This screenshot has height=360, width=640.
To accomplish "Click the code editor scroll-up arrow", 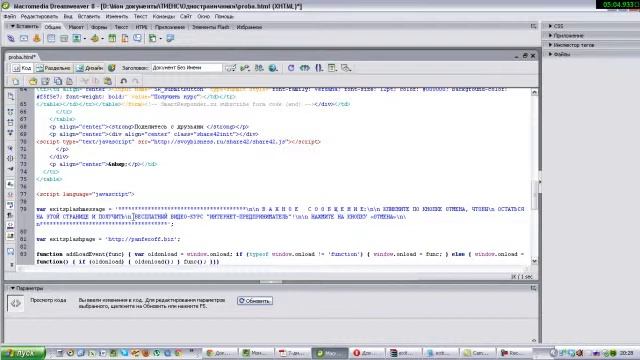I will (534, 92).
